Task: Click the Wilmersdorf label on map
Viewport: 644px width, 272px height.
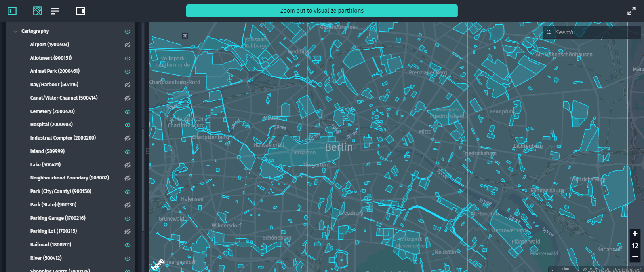Action: tap(226, 225)
